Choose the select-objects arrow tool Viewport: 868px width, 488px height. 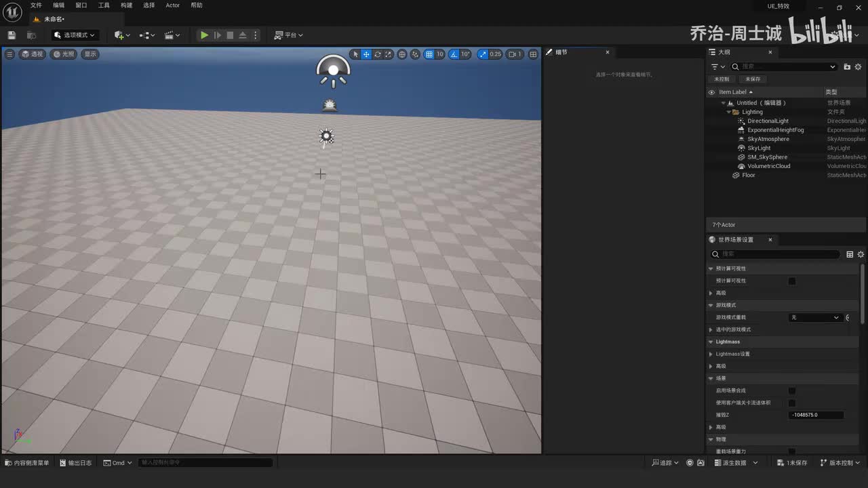point(355,54)
